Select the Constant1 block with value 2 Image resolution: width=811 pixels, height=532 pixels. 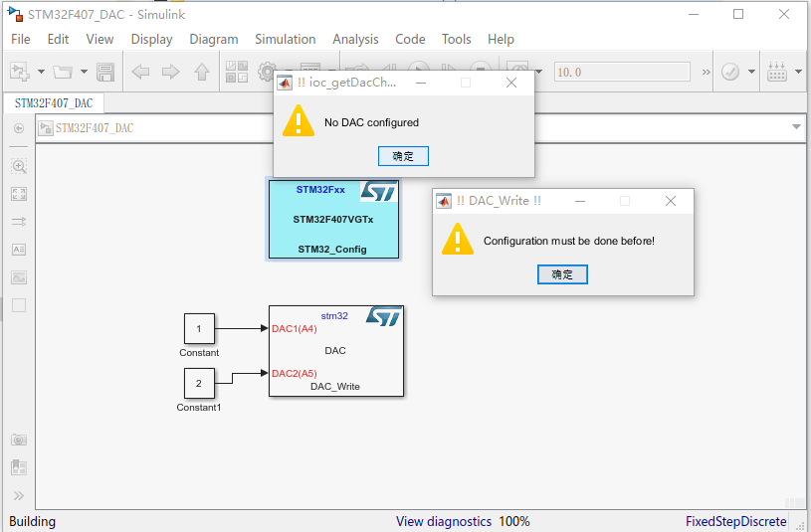pos(199,383)
